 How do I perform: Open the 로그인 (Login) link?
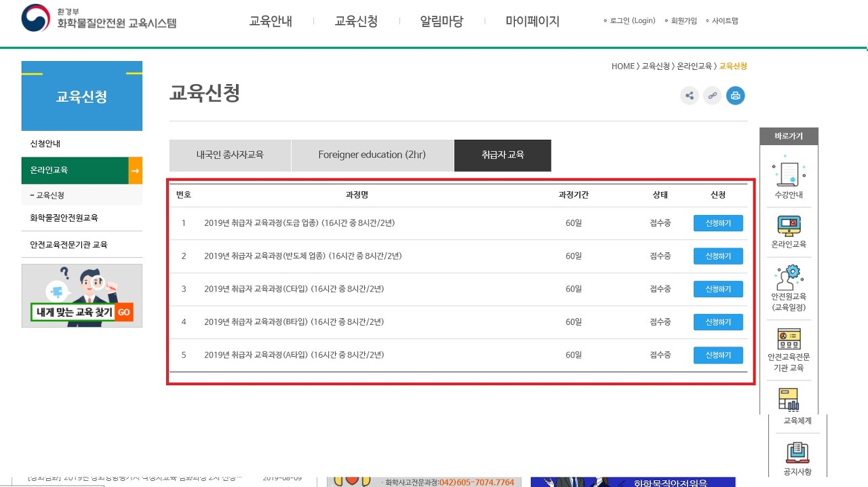click(633, 20)
